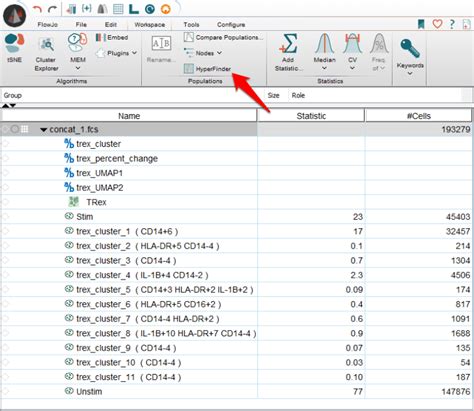The width and height of the screenshot is (474, 411).
Task: Expand the Keywords dropdown chevron
Action: point(410,73)
